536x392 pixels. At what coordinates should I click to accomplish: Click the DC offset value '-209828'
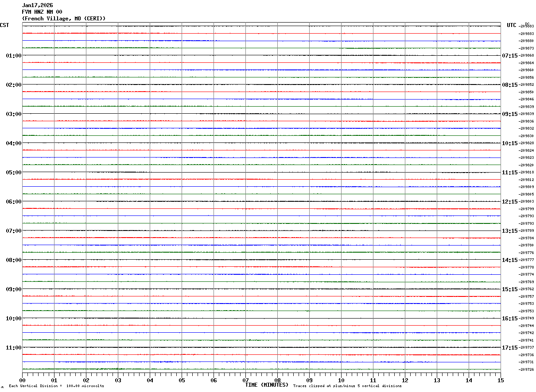click(x=527, y=143)
